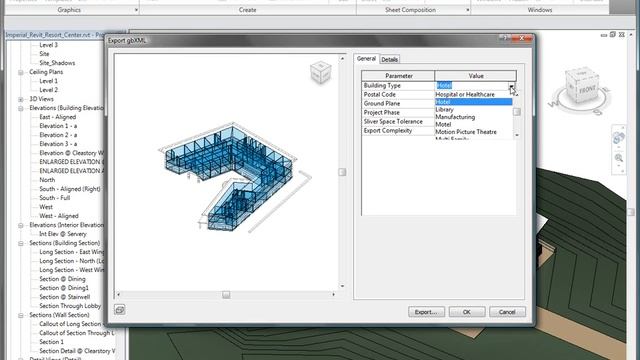This screenshot has width=640, height=360.
Task: Select the Ground Plane parameter row
Action: [x=398, y=104]
